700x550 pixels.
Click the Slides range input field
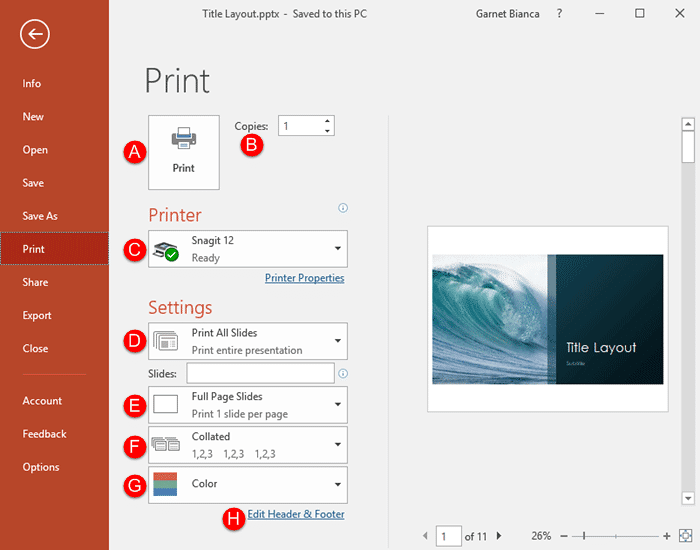coord(260,373)
